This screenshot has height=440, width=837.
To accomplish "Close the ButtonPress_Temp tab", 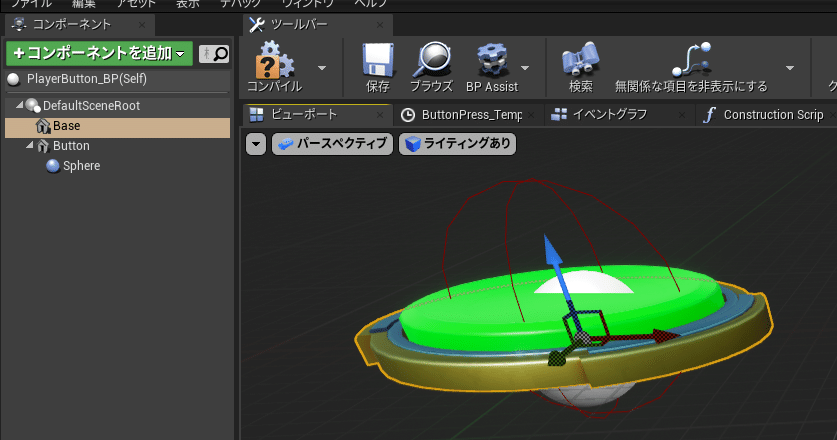I will (531, 115).
